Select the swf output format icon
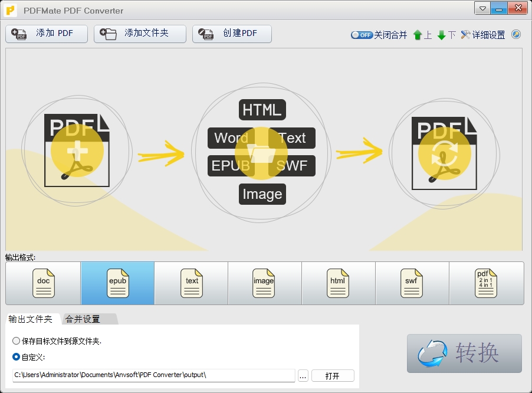 (412, 283)
